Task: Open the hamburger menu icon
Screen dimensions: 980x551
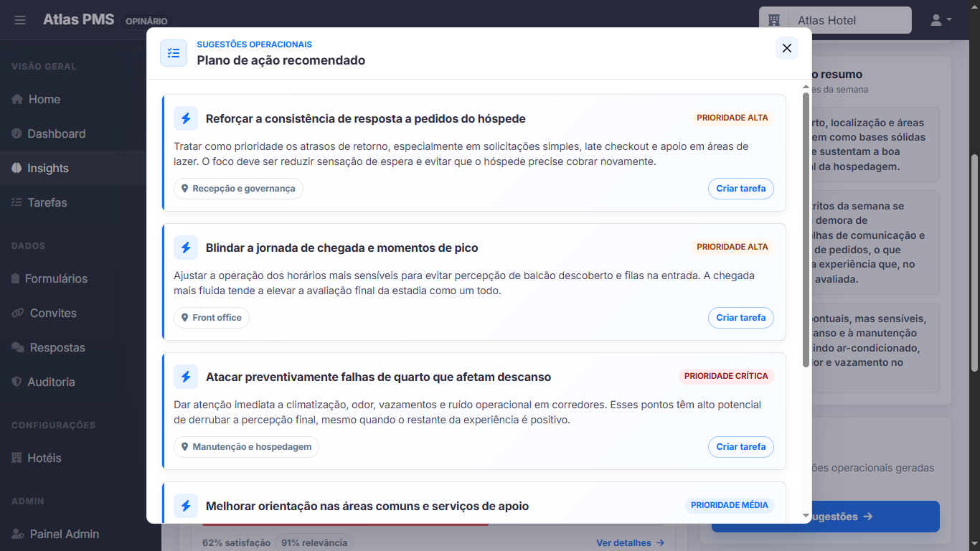Action: click(x=20, y=20)
